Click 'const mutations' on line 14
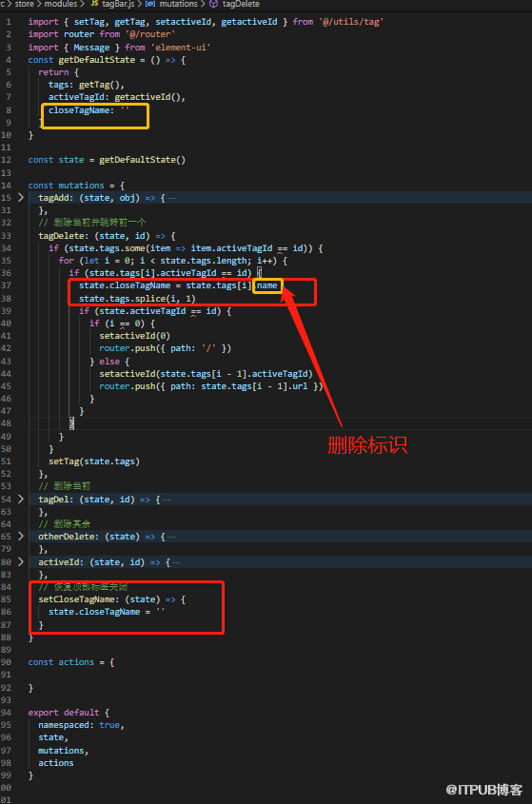532x804 pixels. click(67, 186)
